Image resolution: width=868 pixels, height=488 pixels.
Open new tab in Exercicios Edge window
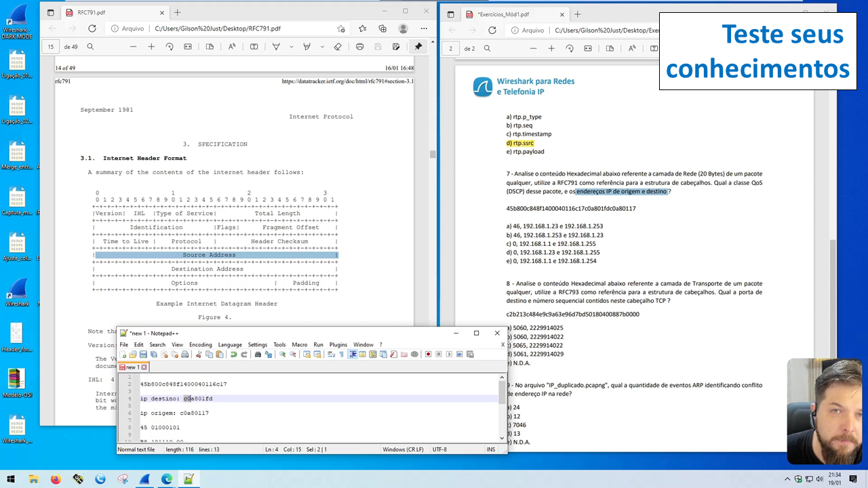[577, 14]
